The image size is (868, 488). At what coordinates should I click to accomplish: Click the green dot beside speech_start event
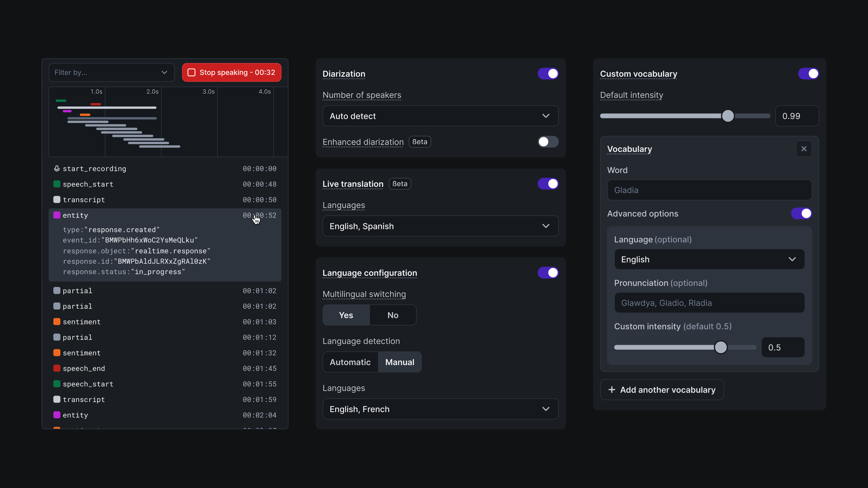(x=57, y=184)
